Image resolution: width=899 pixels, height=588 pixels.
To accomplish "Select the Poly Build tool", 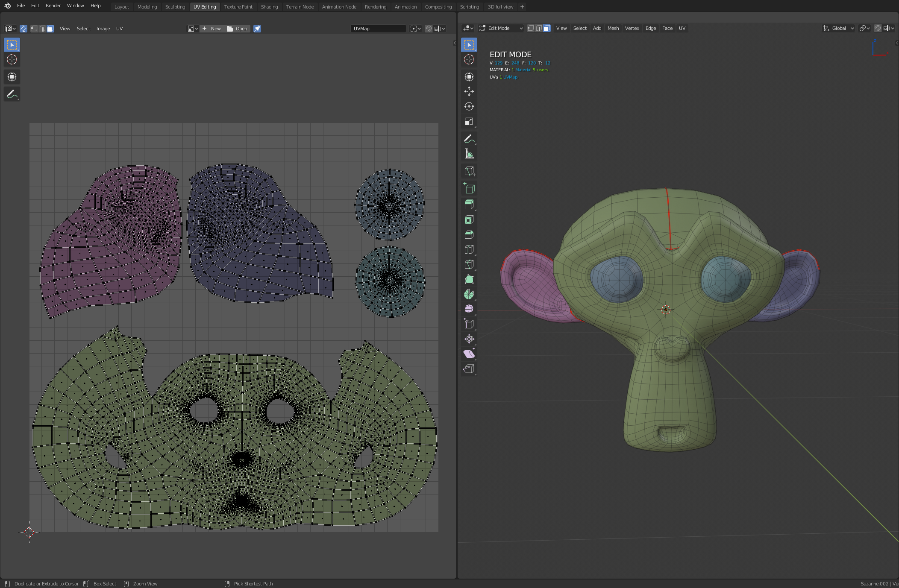I will (x=469, y=279).
